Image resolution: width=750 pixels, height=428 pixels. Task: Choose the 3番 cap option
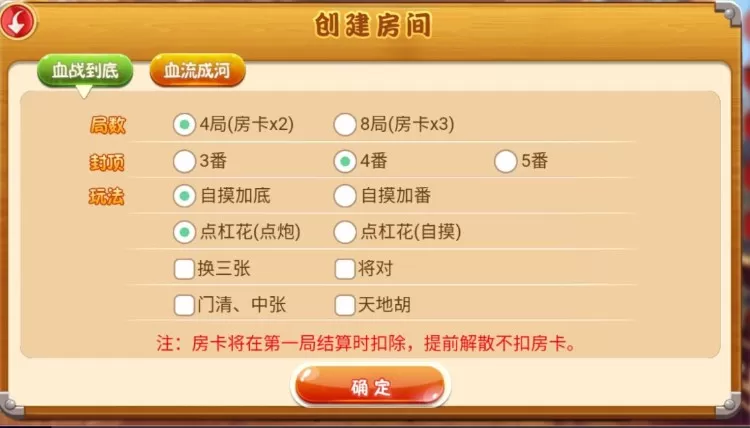184,161
